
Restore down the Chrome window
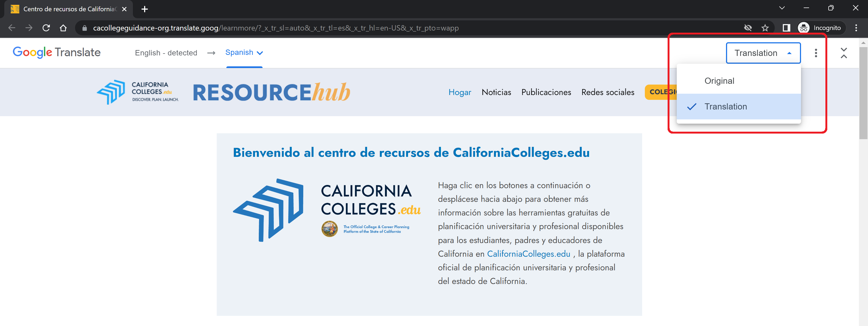831,8
